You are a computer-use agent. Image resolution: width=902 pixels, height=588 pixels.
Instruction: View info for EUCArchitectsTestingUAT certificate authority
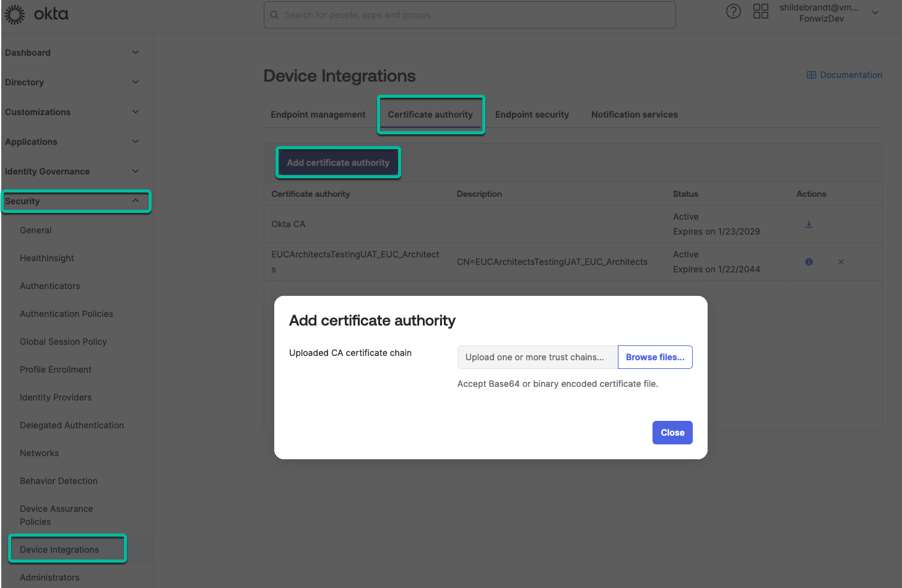point(809,262)
